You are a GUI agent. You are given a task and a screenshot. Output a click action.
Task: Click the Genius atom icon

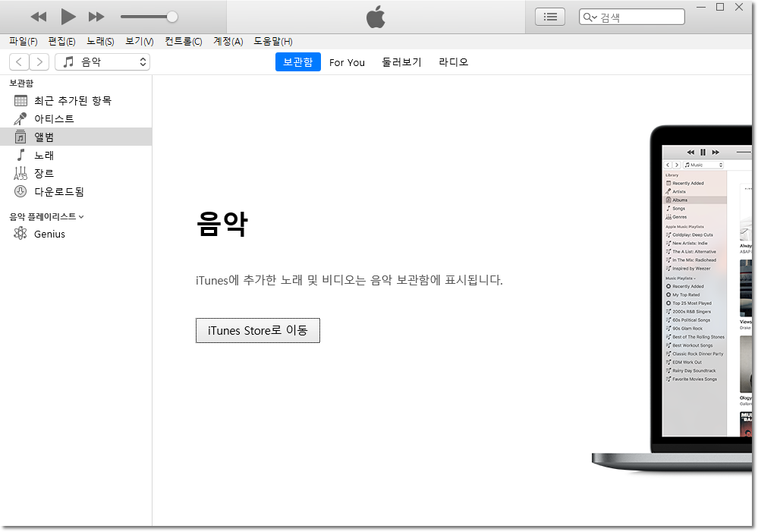coord(20,234)
